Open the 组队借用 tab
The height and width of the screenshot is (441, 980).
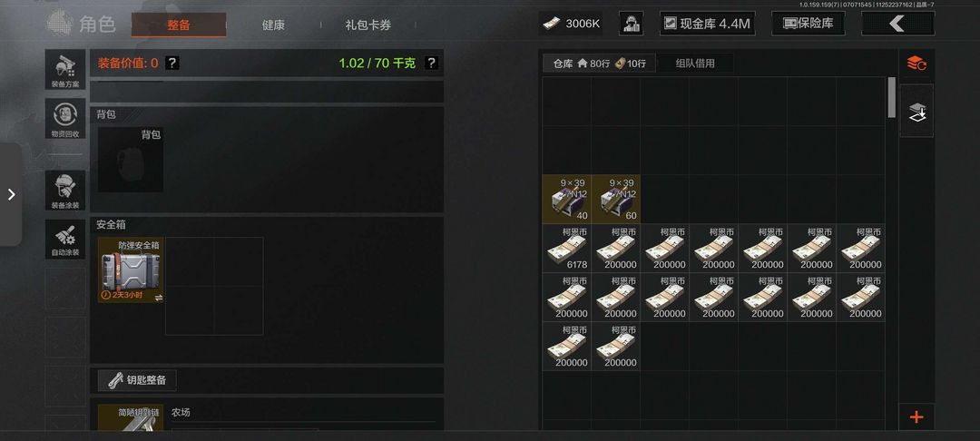click(x=695, y=64)
